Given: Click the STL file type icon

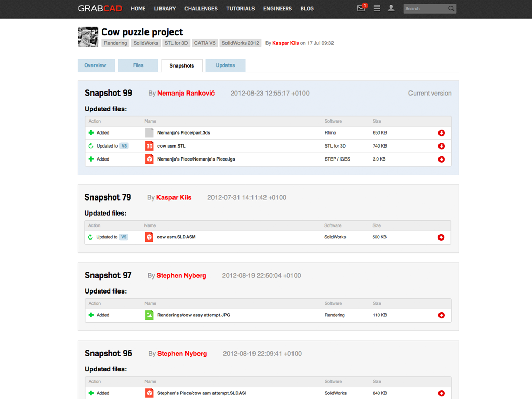Looking at the screenshot, I should 149,146.
